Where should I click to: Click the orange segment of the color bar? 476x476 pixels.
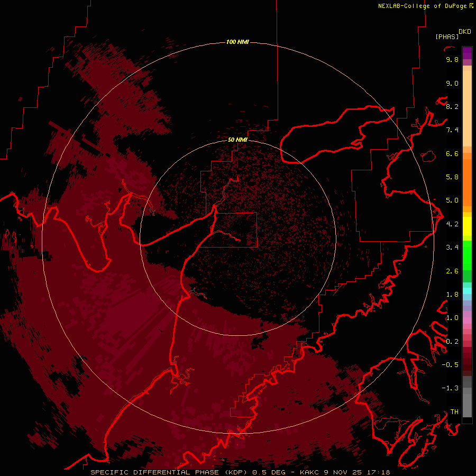[x=467, y=182]
